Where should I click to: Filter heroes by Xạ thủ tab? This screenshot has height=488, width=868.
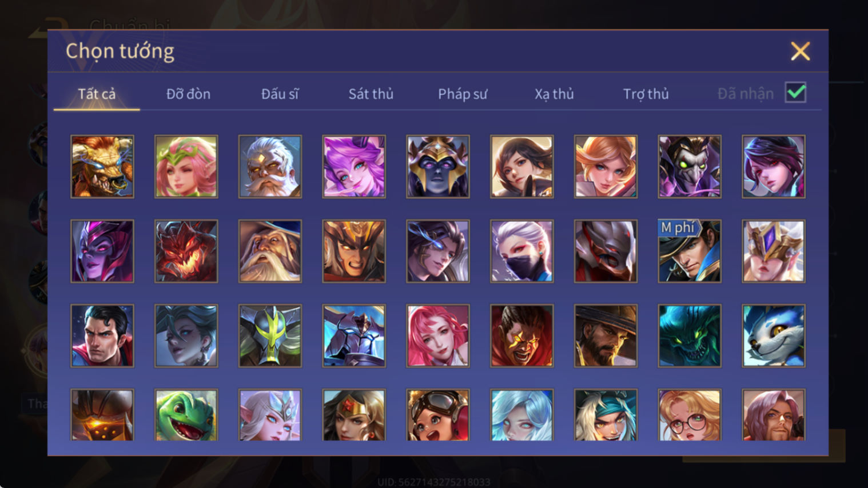pos(554,94)
